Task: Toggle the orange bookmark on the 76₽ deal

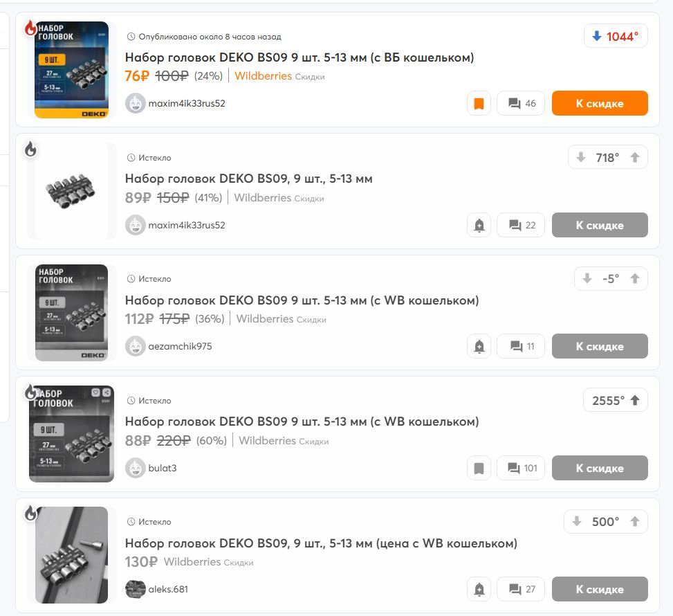Action: (479, 103)
